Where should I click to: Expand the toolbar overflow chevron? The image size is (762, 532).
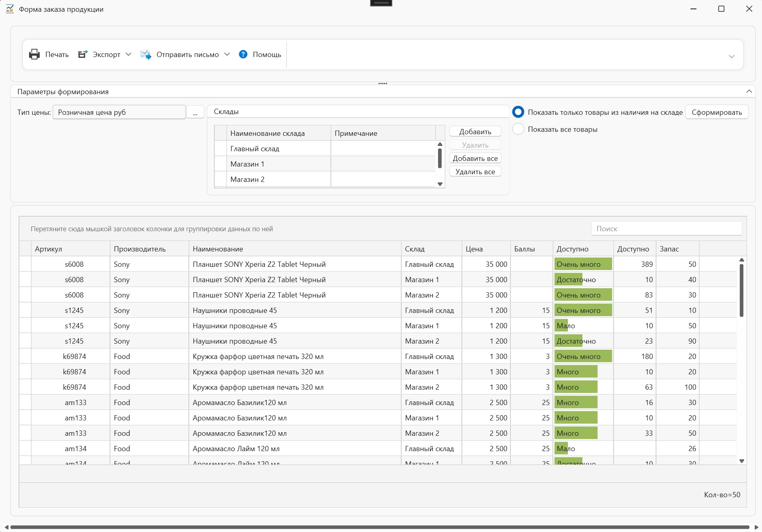[x=731, y=57]
